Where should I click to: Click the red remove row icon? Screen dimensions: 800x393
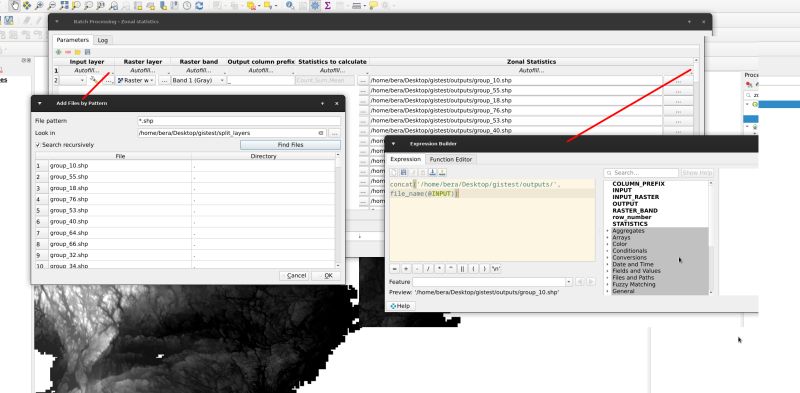[x=68, y=52]
